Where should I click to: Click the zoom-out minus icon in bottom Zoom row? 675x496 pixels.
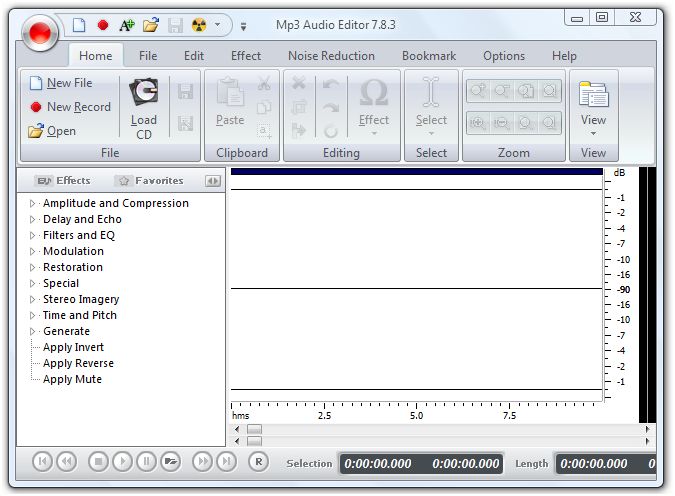click(502, 123)
